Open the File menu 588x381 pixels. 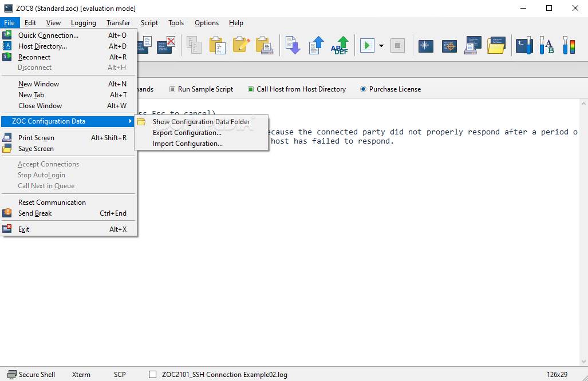[x=9, y=23]
